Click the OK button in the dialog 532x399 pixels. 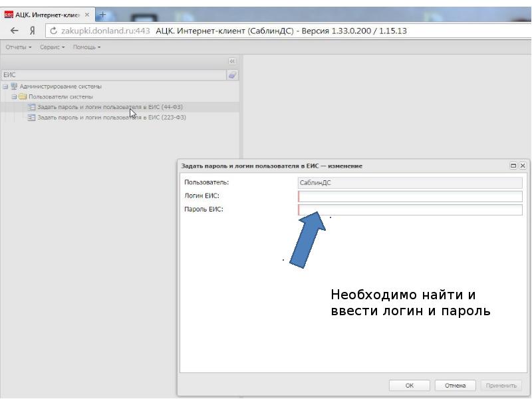tap(410, 386)
